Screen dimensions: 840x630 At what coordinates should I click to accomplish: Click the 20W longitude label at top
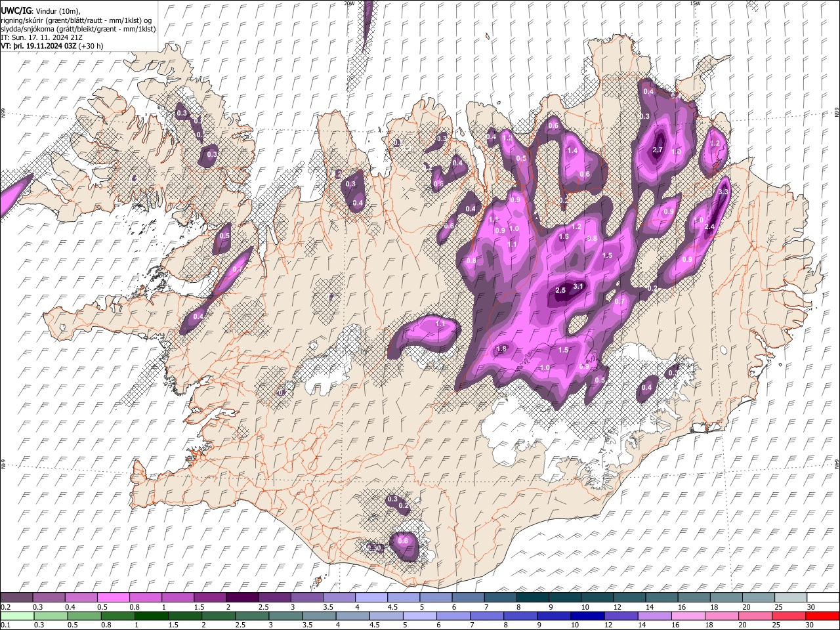click(349, 3)
